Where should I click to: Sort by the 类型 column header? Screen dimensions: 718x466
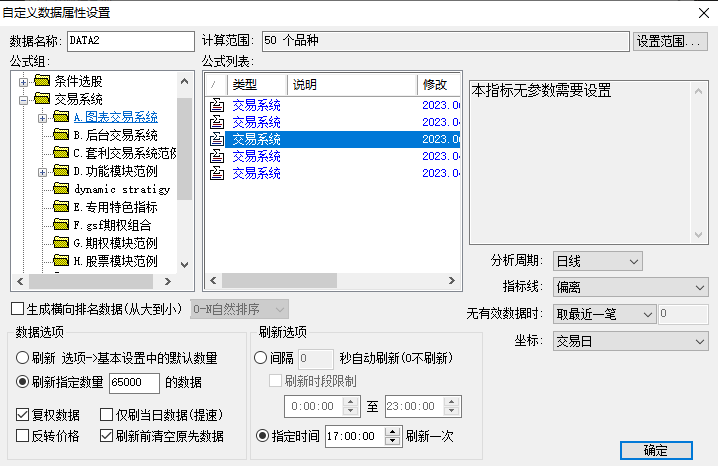pos(257,85)
